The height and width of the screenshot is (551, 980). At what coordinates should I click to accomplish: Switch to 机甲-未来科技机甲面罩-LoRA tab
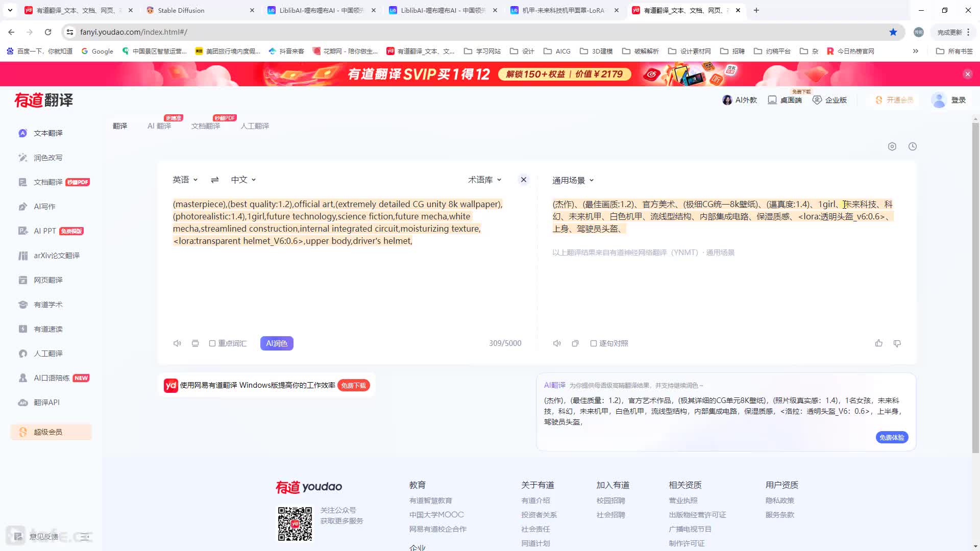pos(565,10)
